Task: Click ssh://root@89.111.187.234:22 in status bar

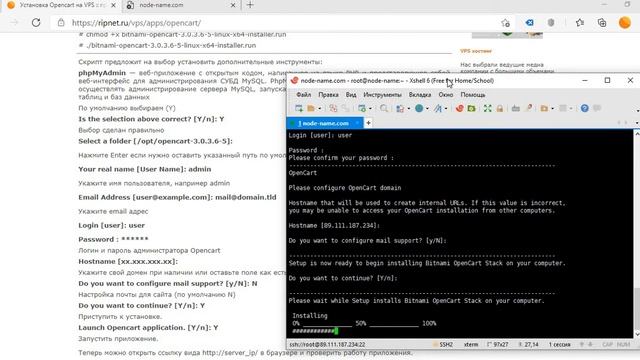Action: [327, 344]
